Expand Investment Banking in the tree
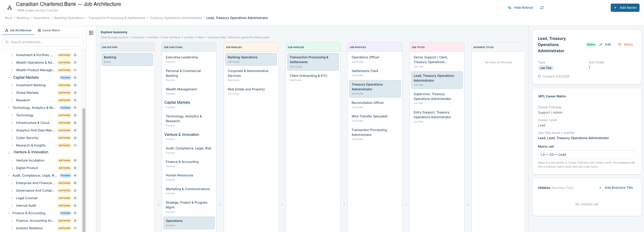 [x=12, y=85]
